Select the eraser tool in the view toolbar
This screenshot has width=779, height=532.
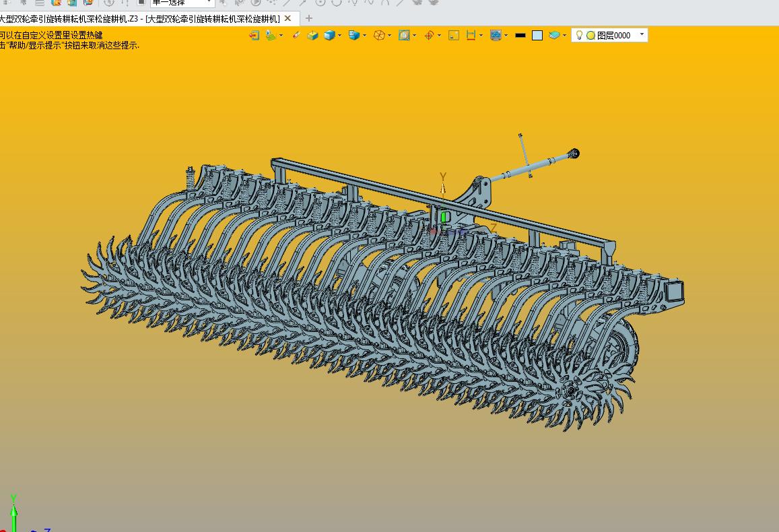coord(296,35)
